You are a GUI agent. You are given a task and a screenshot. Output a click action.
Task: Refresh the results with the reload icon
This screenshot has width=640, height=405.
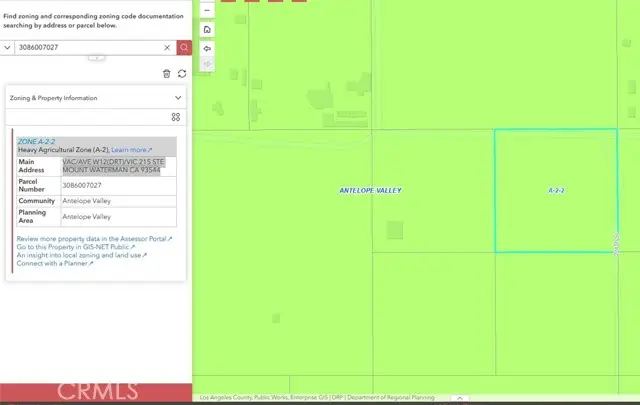(x=182, y=73)
